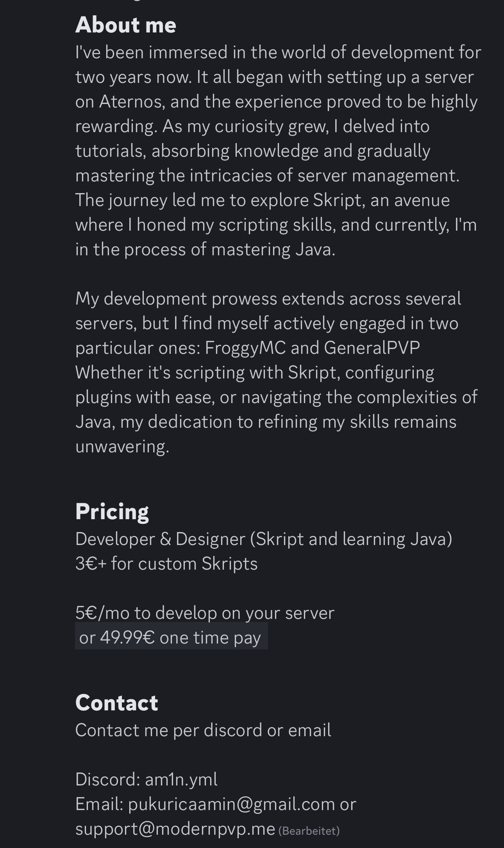
Task: Click the GeneralPVP server name
Action: point(372,348)
